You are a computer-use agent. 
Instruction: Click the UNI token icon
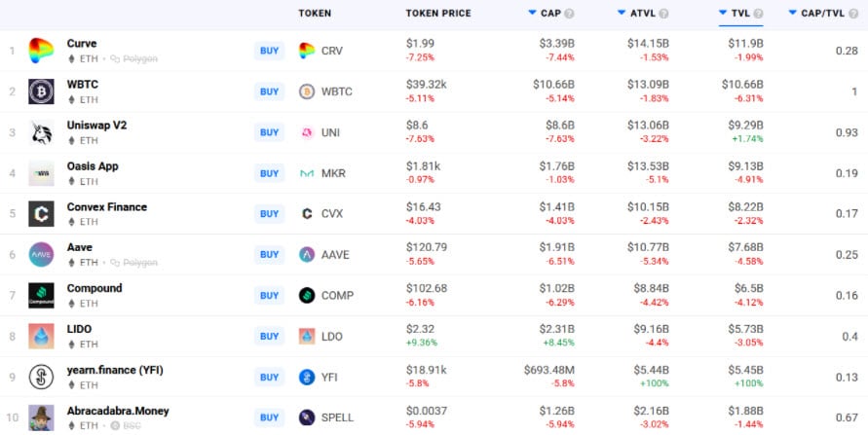pos(307,132)
